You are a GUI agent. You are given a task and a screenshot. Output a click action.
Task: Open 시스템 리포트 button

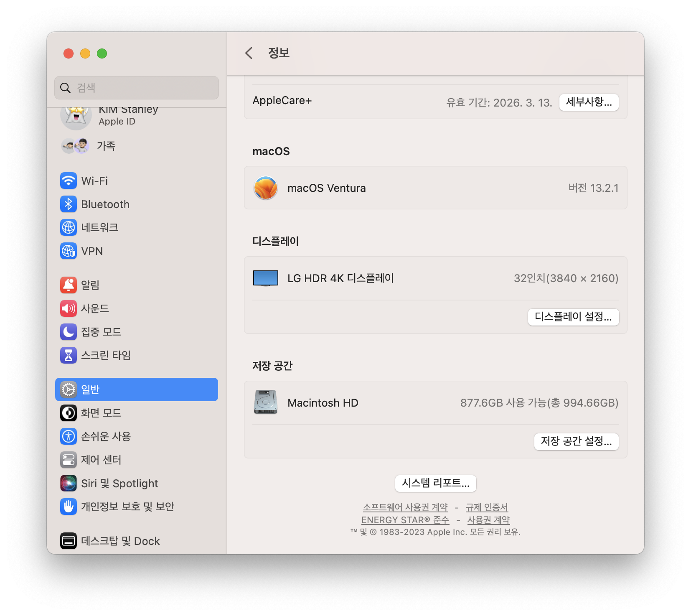(x=436, y=483)
